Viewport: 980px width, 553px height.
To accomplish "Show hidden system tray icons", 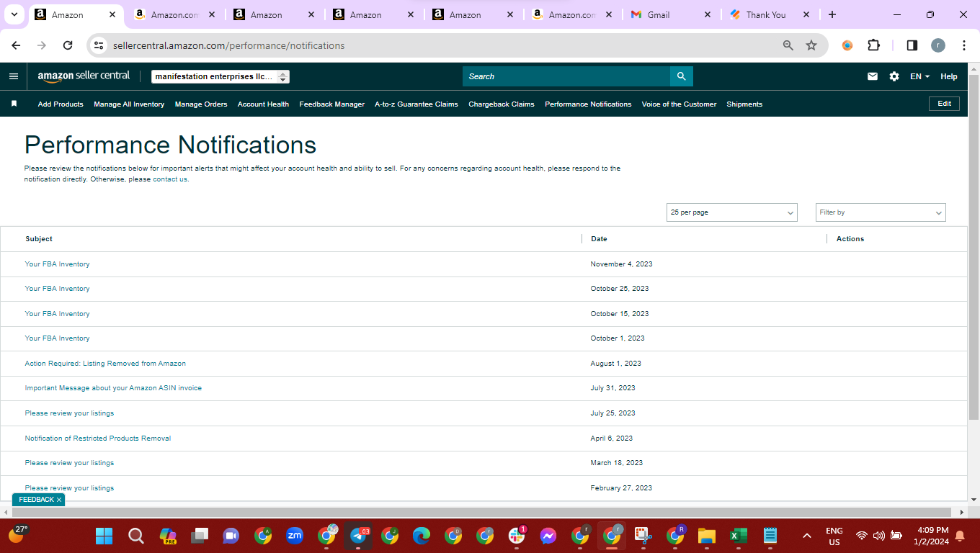I will (807, 536).
